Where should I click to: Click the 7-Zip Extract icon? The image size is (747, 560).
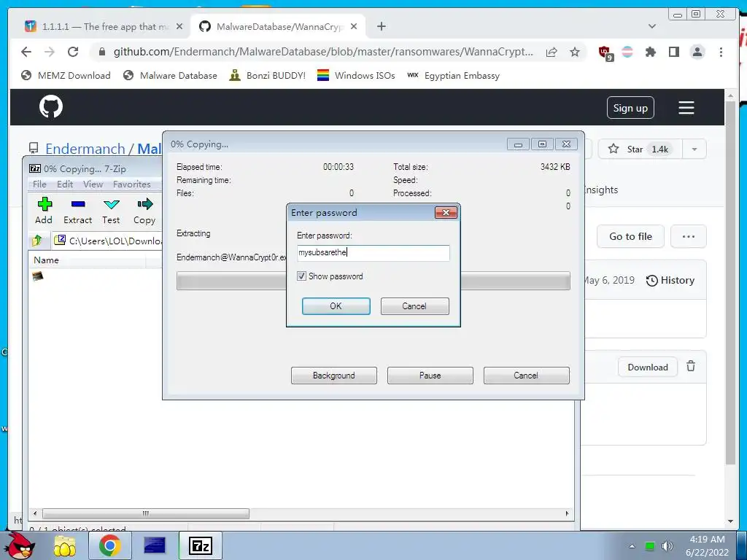click(77, 211)
